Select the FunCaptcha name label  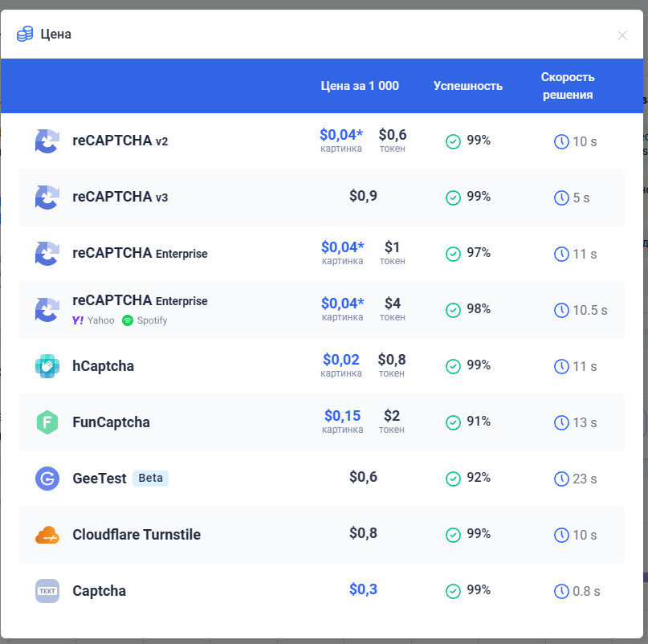tap(111, 422)
